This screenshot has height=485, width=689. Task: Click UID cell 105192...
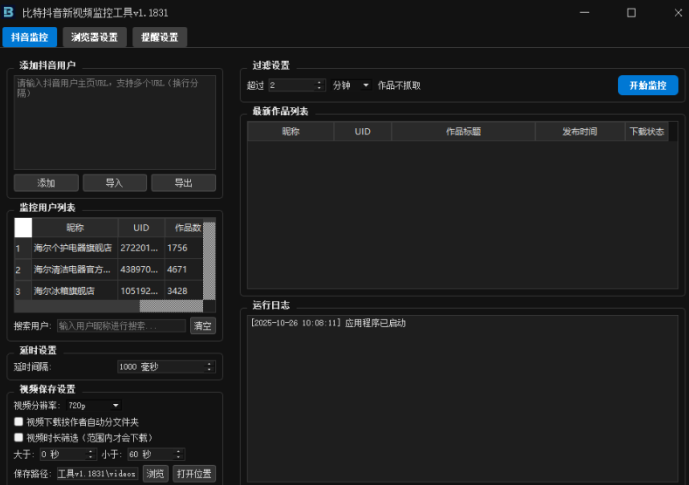[x=141, y=291]
